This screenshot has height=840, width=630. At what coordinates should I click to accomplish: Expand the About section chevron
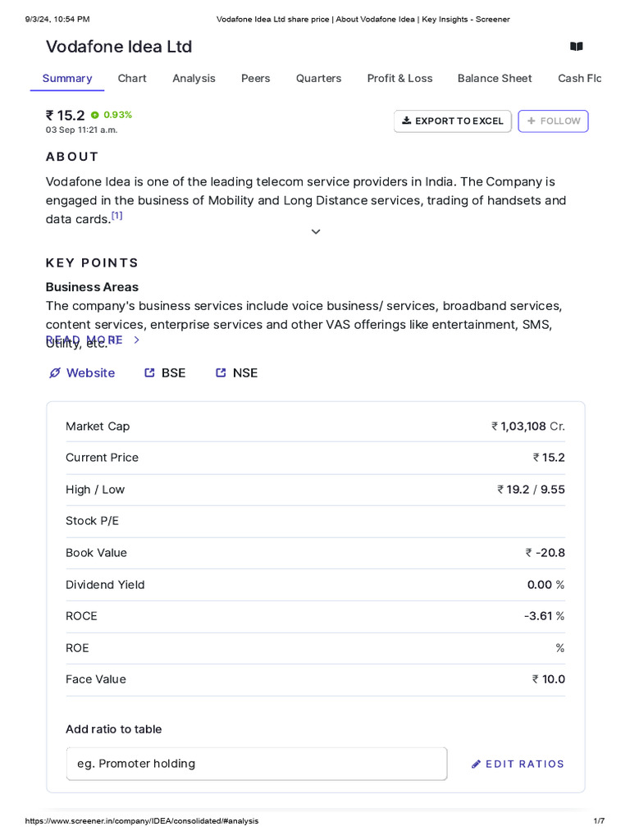[316, 232]
